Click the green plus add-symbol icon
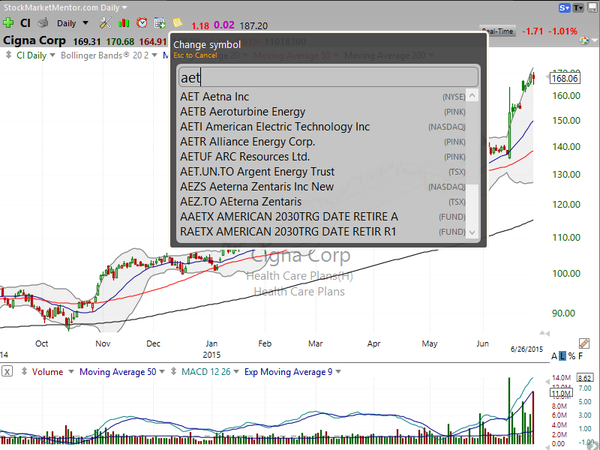Screen dimensions: 600x450 (8, 23)
